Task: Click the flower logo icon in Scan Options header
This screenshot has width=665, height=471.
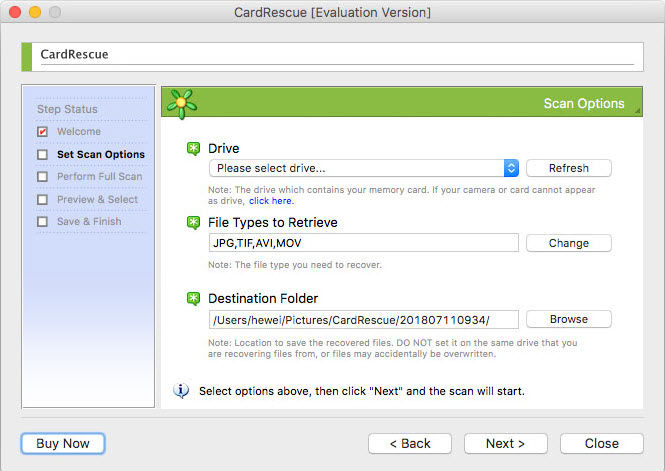Action: click(x=182, y=103)
